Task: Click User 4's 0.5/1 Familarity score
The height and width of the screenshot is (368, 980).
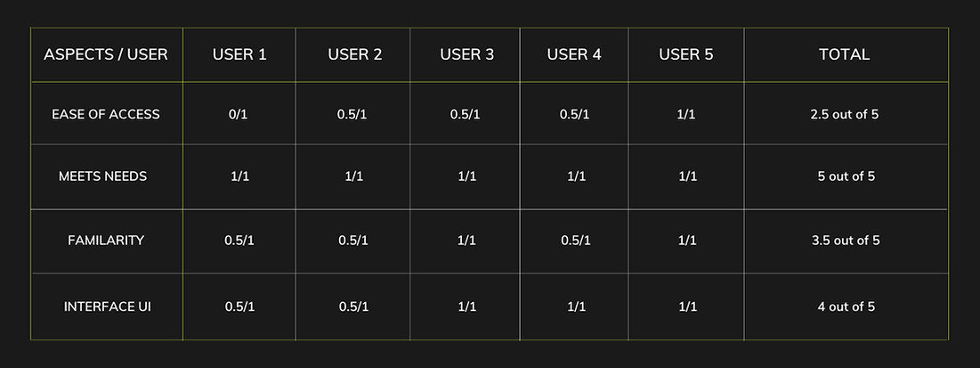Action: pos(576,241)
